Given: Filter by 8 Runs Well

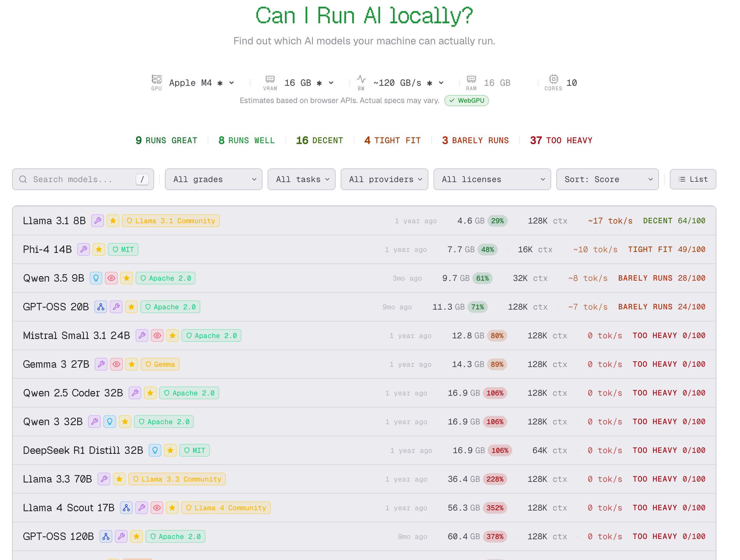Looking at the screenshot, I should tap(247, 141).
